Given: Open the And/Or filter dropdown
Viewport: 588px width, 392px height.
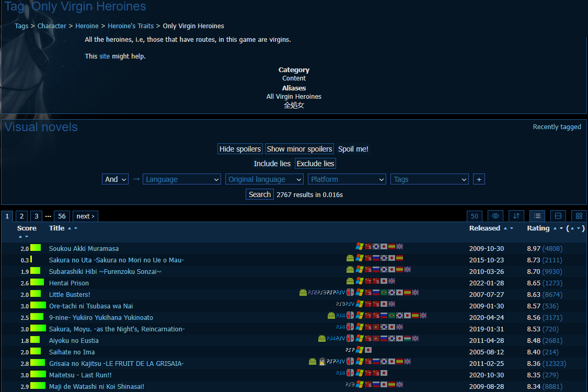Looking at the screenshot, I should point(115,179).
